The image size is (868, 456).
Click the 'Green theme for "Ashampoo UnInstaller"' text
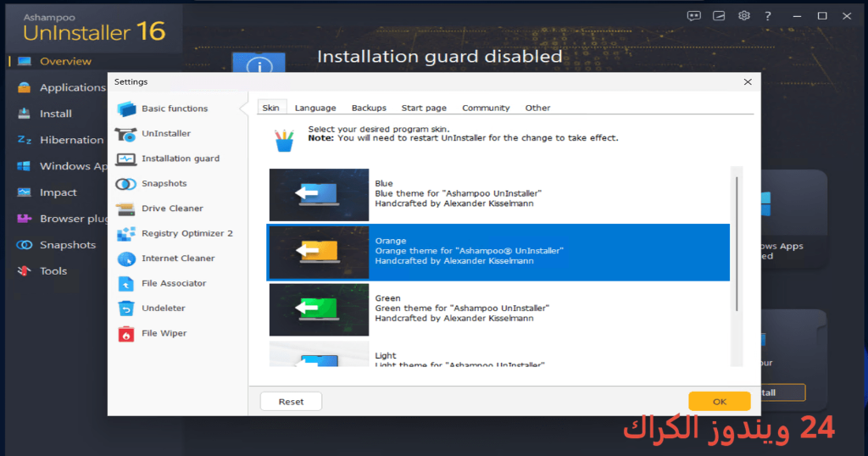[x=462, y=309]
